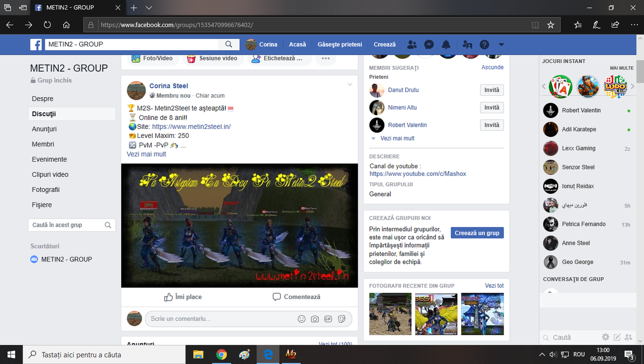The height and width of the screenshot is (364, 644).
Task: Open Windows Start menu
Action: [11, 354]
